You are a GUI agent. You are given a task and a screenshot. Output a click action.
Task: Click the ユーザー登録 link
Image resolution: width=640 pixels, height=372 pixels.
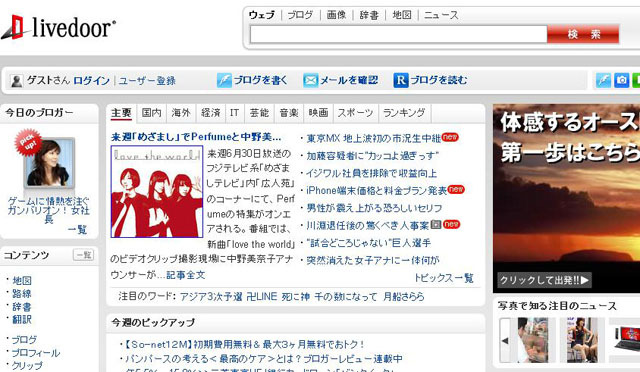(147, 80)
